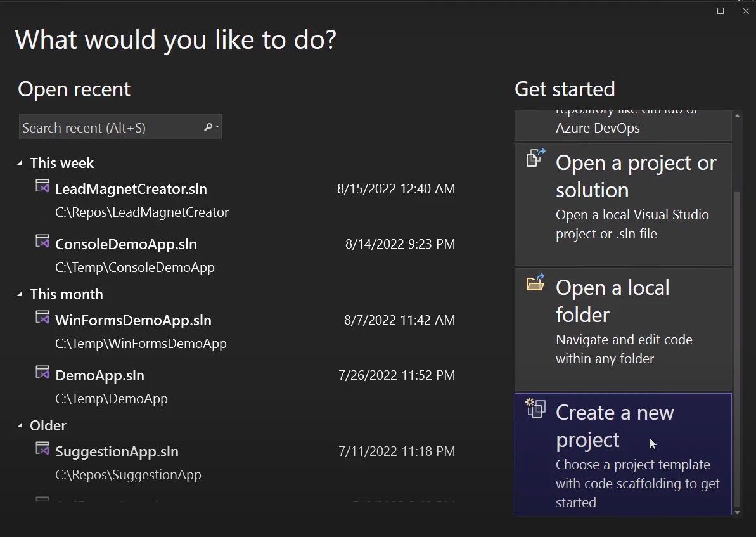The width and height of the screenshot is (756, 537).
Task: Click the Create a new project icon
Action: click(535, 408)
